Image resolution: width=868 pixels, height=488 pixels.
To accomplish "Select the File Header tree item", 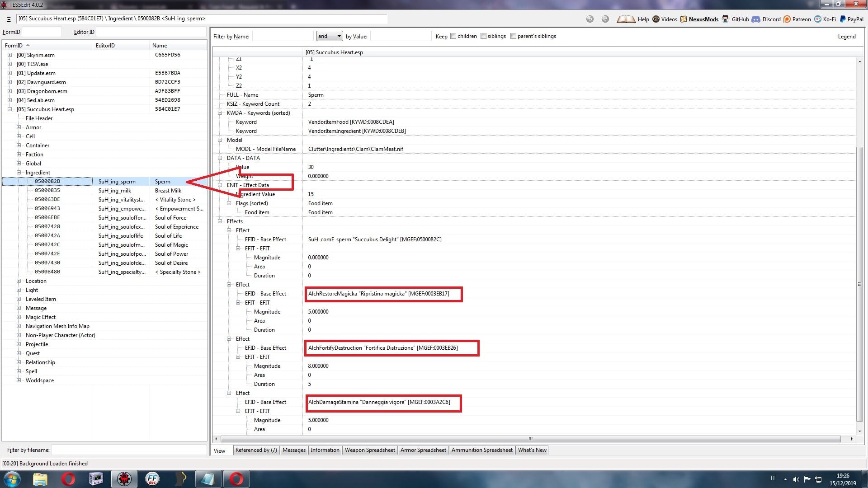I will point(39,118).
